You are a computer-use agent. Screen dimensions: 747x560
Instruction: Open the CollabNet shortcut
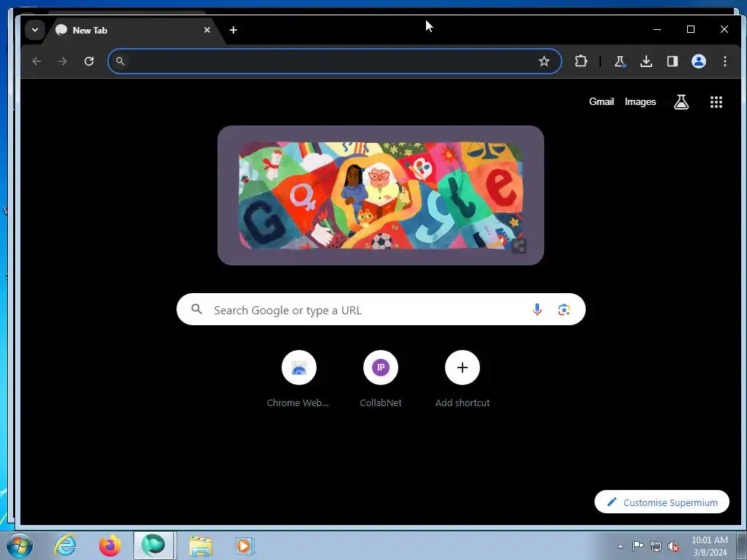point(381,379)
